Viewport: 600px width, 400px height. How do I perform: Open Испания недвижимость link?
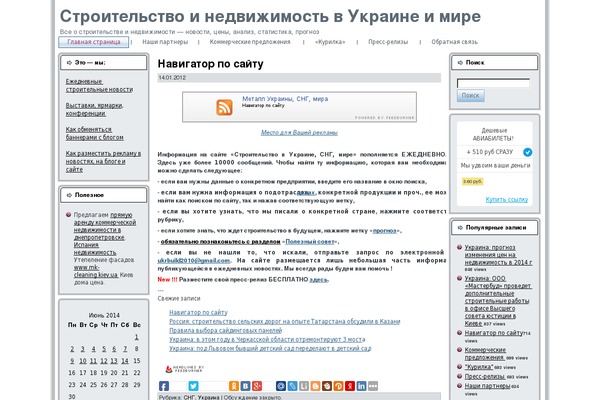pos(95,249)
